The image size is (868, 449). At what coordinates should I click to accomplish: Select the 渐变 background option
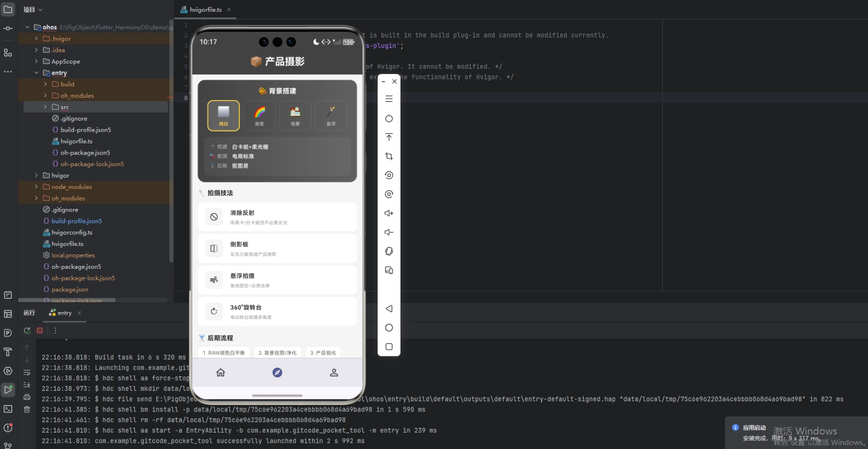coord(259,115)
